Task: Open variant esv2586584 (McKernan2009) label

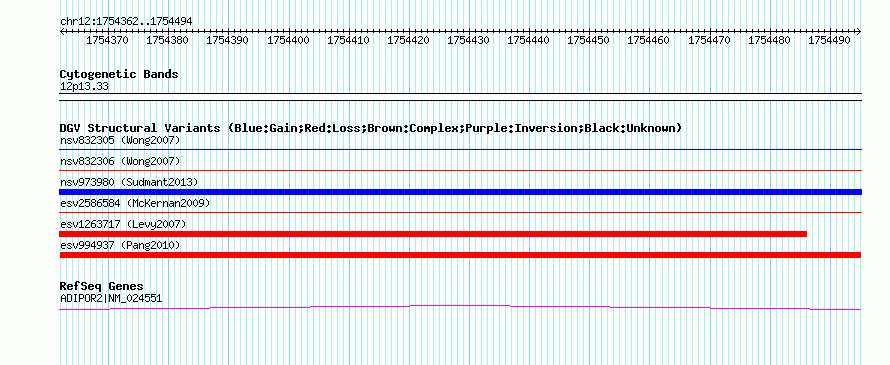Action: click(x=135, y=203)
